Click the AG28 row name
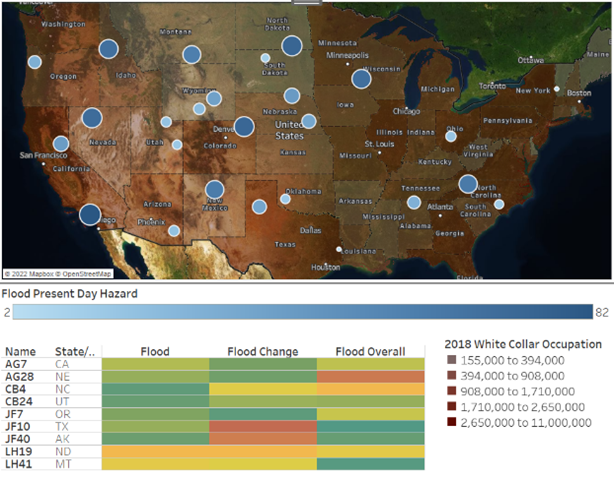Image resolution: width=614 pixels, height=481 pixels. tap(20, 376)
